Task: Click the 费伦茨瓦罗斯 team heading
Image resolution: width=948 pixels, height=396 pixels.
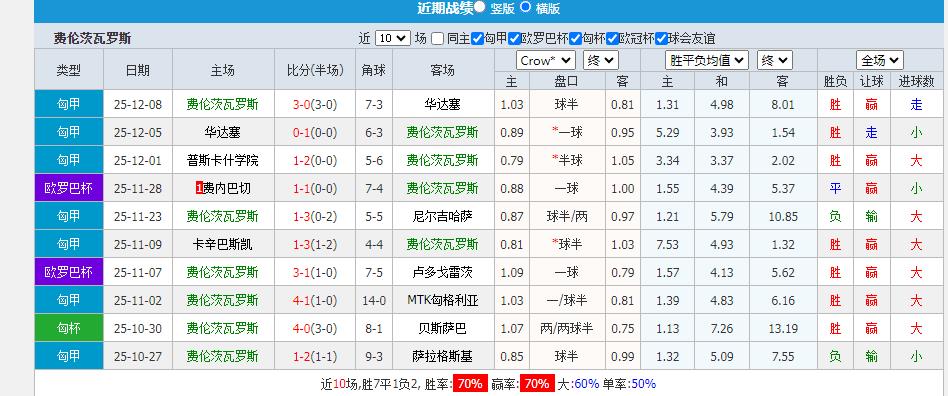Action: coord(92,39)
